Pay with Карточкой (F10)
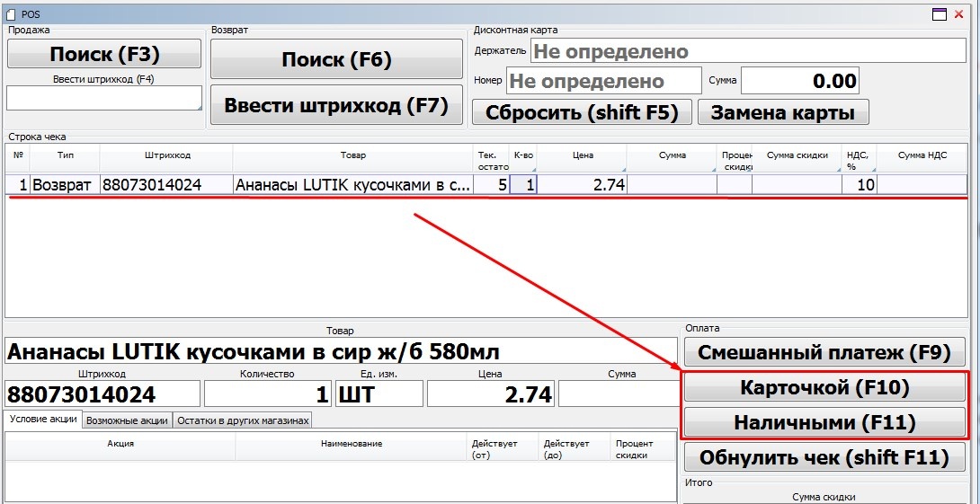 click(x=824, y=388)
